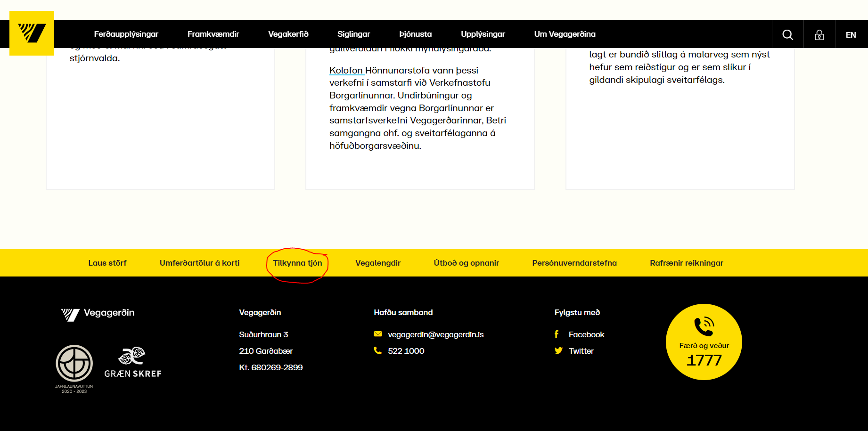868x431 pixels.
Task: Click the lock login icon
Action: click(819, 35)
